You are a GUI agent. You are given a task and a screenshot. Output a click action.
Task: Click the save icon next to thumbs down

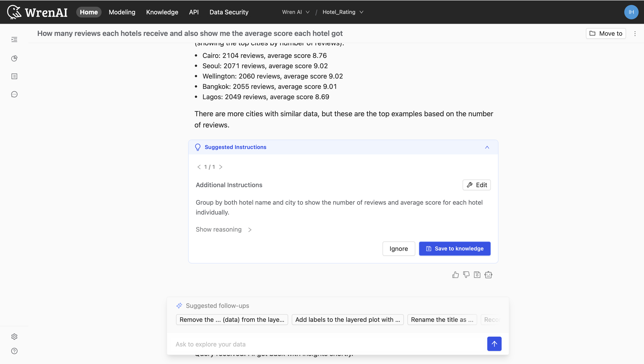477,275
